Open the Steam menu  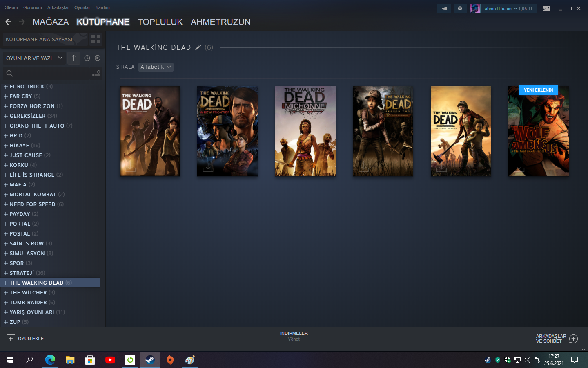click(x=11, y=7)
